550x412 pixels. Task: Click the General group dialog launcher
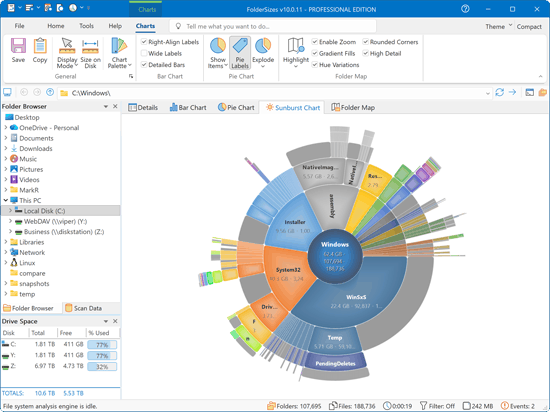click(131, 76)
